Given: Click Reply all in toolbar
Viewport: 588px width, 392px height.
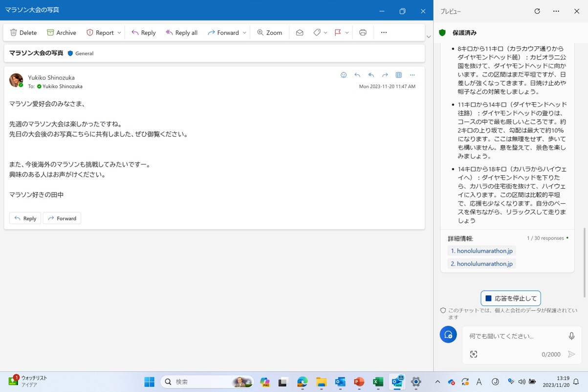Looking at the screenshot, I should click(181, 33).
